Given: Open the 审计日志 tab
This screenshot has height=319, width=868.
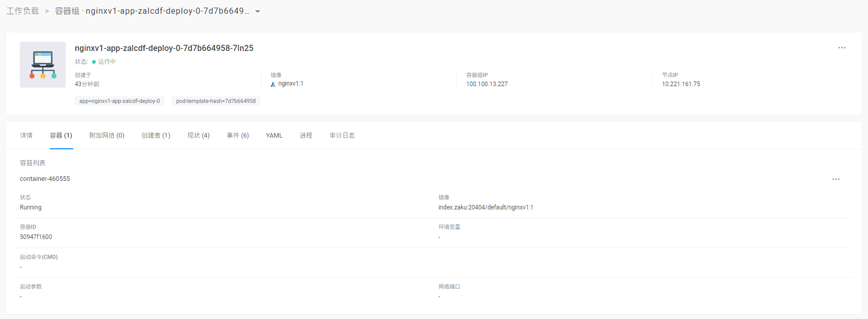Looking at the screenshot, I should click(x=342, y=136).
